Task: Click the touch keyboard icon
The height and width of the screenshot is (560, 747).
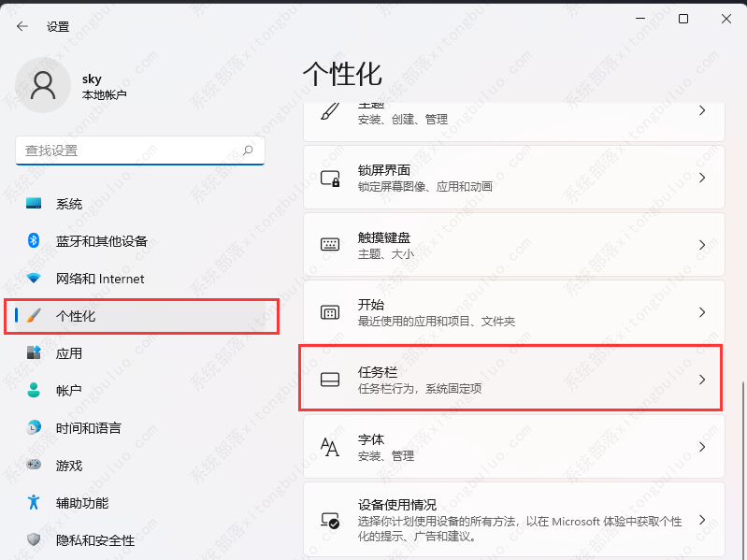Action: click(330, 245)
